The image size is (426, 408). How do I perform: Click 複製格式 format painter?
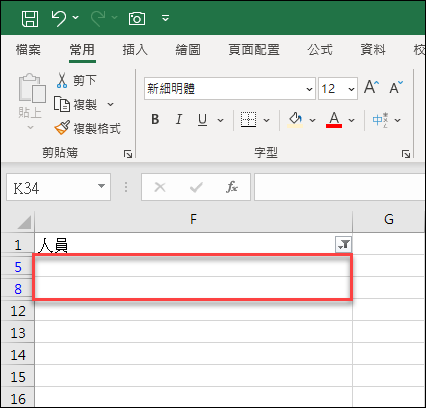click(87, 128)
